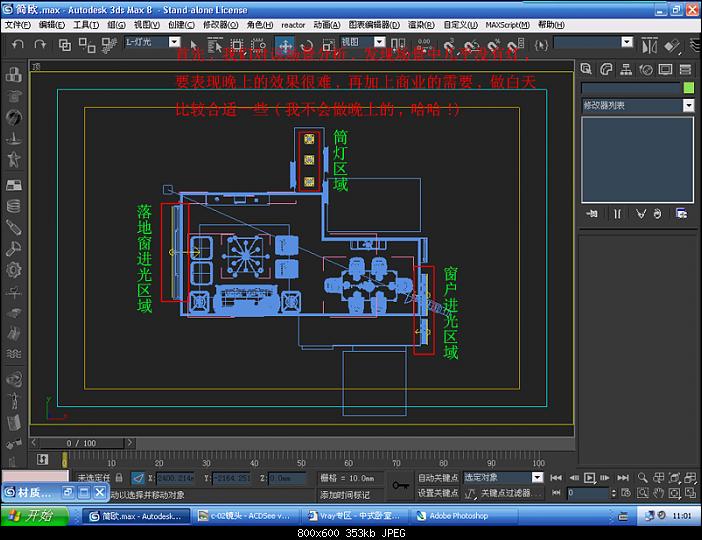Open the 选定对象 key target dropdown
The height and width of the screenshot is (540, 702).
point(537,478)
